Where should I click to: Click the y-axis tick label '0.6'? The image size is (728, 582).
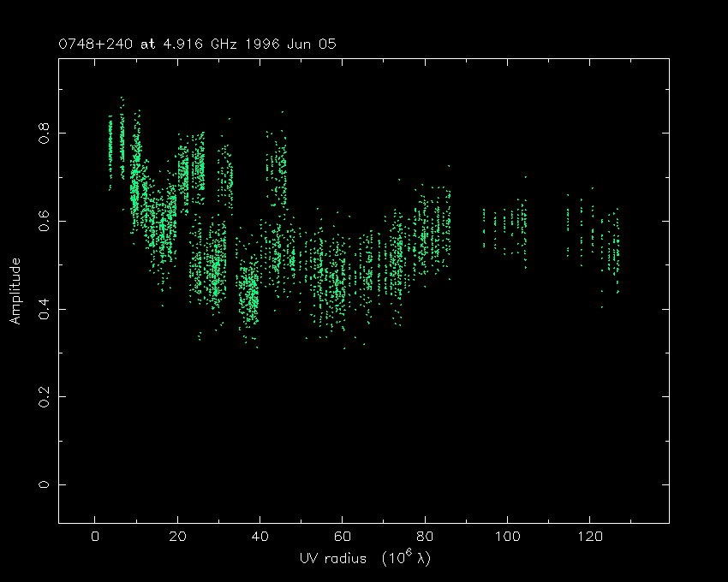pyautogui.click(x=44, y=222)
